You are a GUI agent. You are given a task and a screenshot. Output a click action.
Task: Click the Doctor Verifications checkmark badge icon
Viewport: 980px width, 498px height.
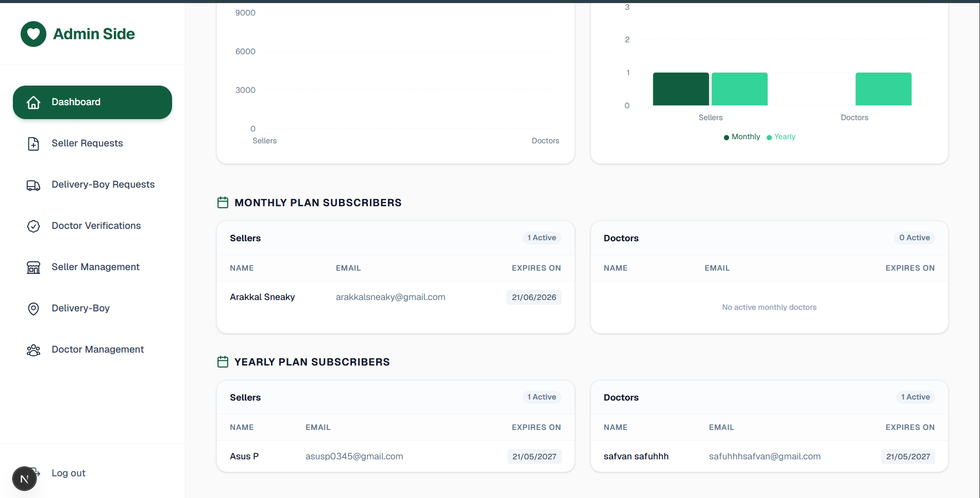(x=33, y=226)
